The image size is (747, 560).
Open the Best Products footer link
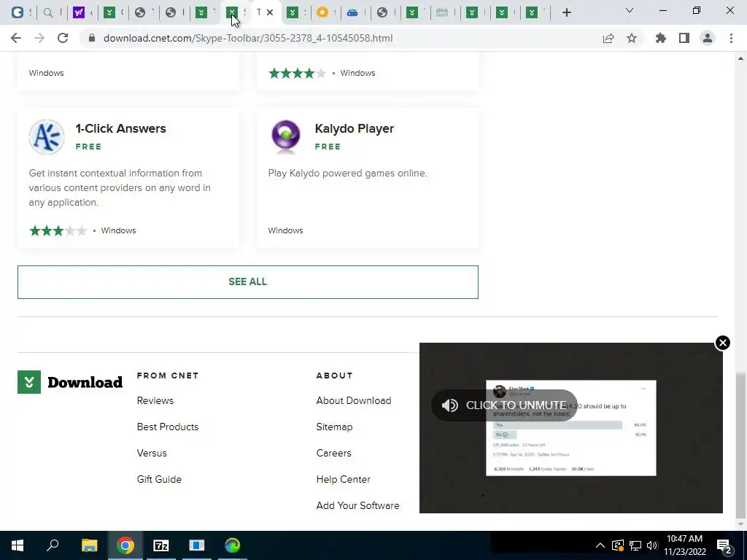(x=168, y=427)
